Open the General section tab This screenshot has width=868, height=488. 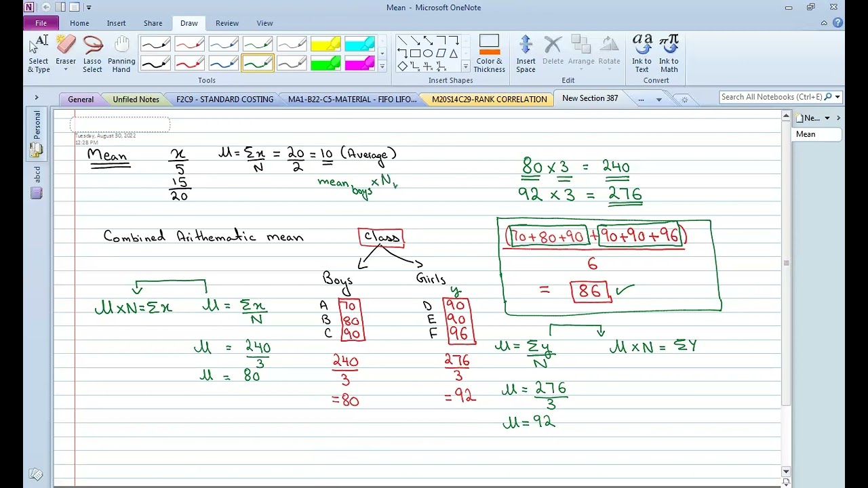point(81,99)
